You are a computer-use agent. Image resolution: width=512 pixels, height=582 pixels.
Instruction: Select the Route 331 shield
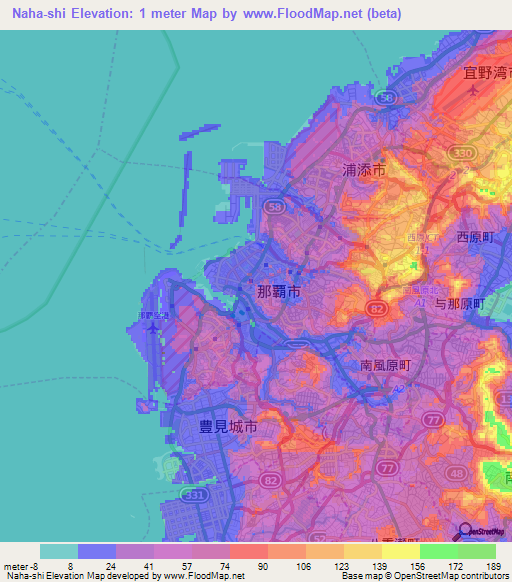195,495
